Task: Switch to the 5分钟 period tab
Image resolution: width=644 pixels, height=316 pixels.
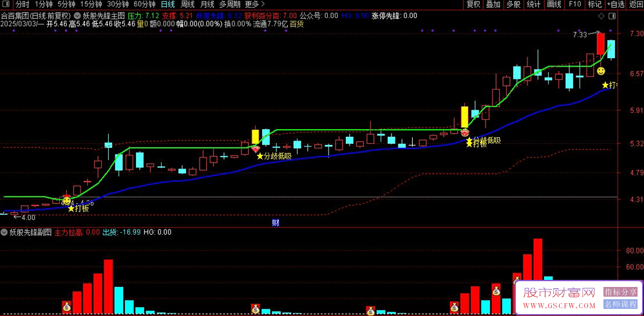Action: (x=66, y=5)
